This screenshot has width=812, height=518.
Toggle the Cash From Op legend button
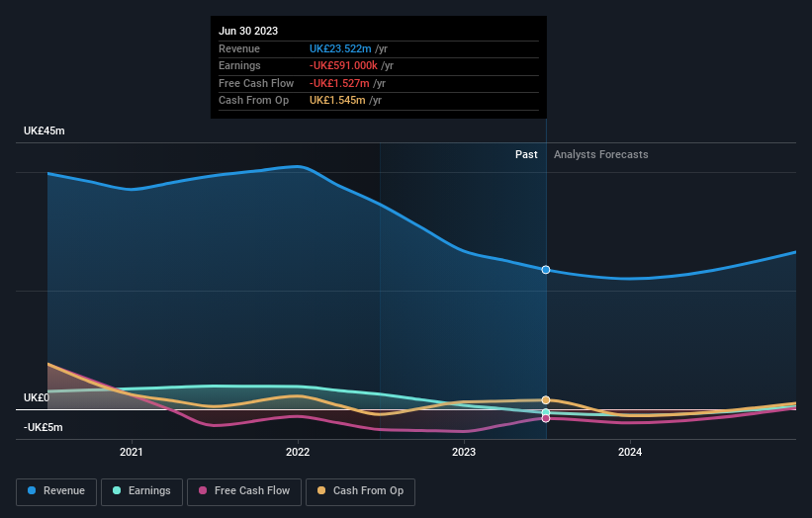click(360, 491)
